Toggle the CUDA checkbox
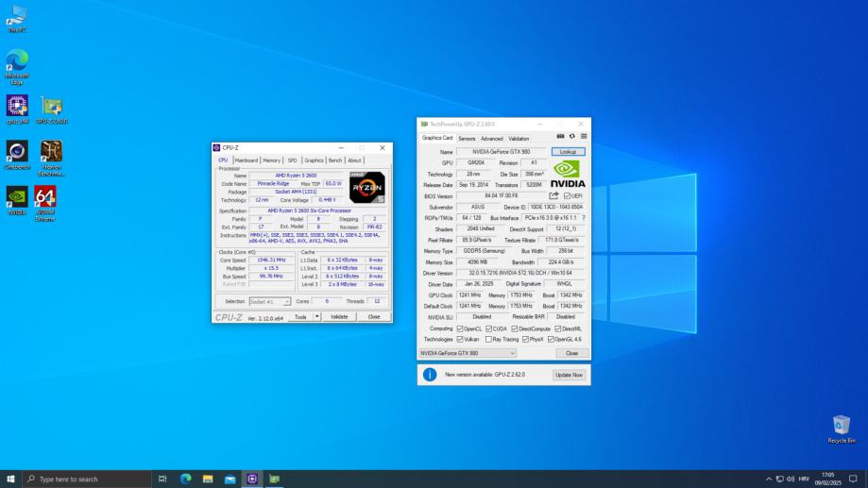This screenshot has height=488, width=868. (488, 328)
